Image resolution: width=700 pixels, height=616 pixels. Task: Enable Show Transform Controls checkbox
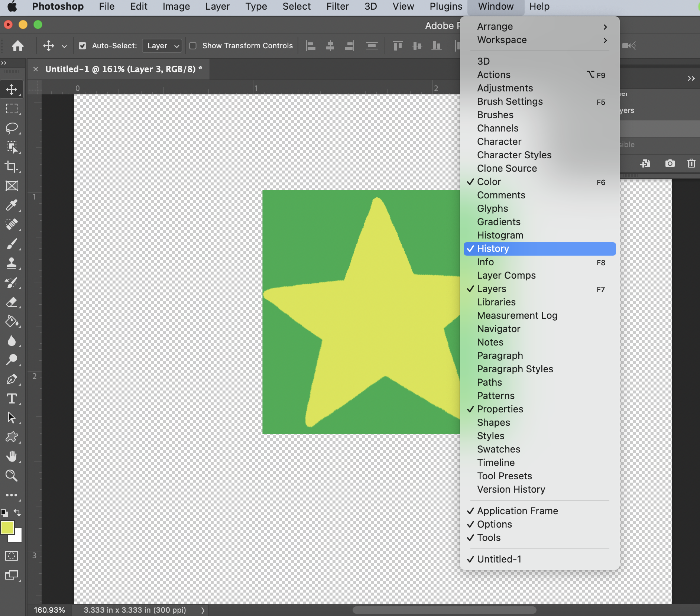193,46
